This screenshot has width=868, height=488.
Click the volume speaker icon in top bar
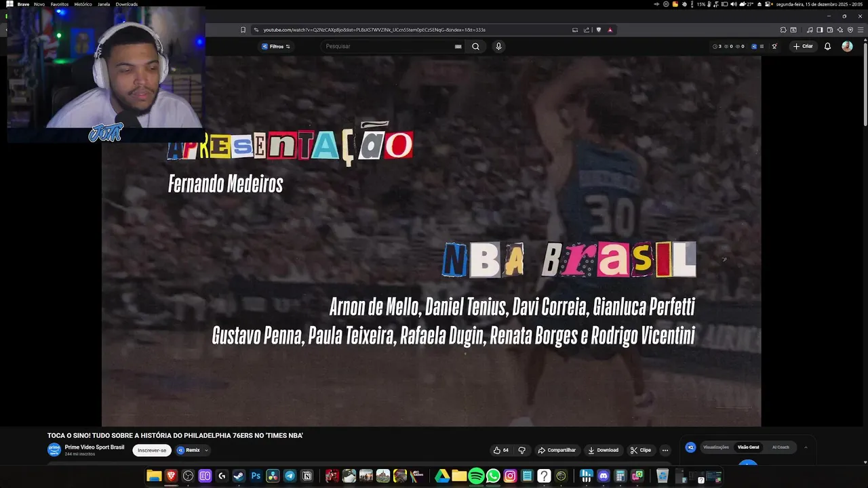(x=734, y=4)
